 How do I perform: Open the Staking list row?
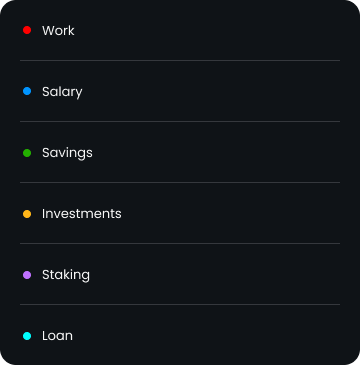(180, 274)
